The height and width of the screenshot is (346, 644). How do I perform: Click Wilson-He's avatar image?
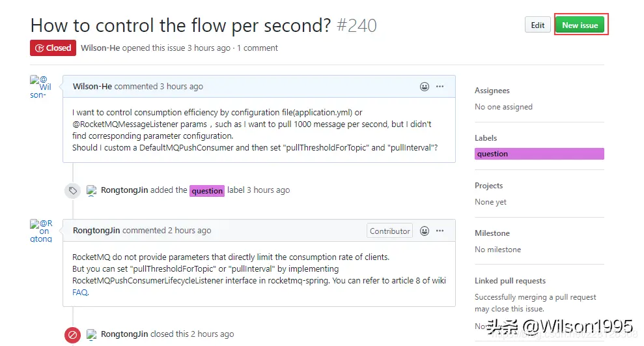40,86
